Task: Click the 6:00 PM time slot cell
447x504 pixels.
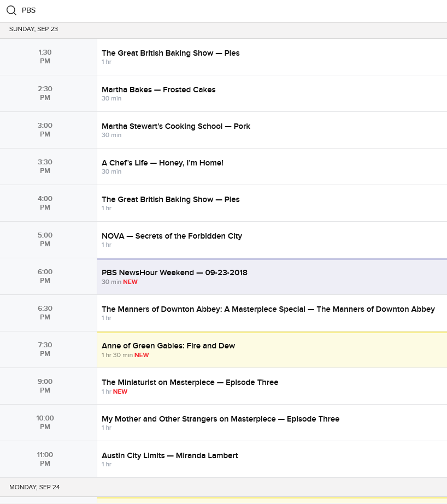Action: (45, 276)
